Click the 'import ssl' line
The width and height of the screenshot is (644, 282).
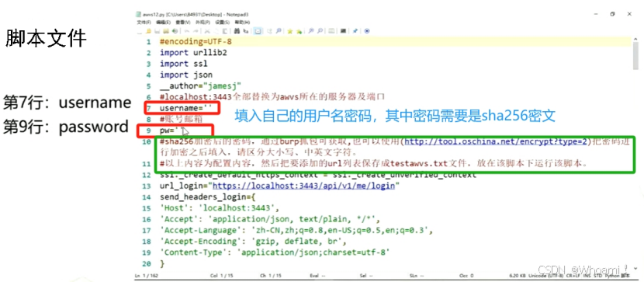[184, 64]
